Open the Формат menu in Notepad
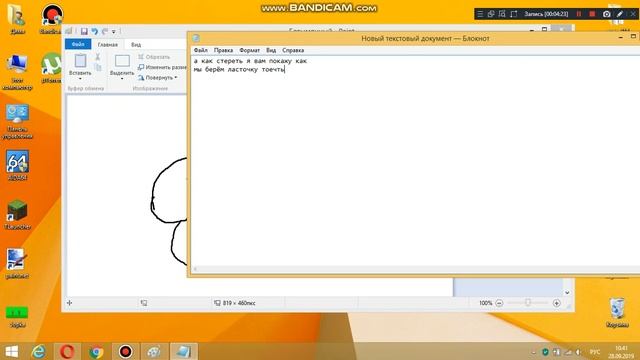Screen dimensions: 640x360 (249, 50)
